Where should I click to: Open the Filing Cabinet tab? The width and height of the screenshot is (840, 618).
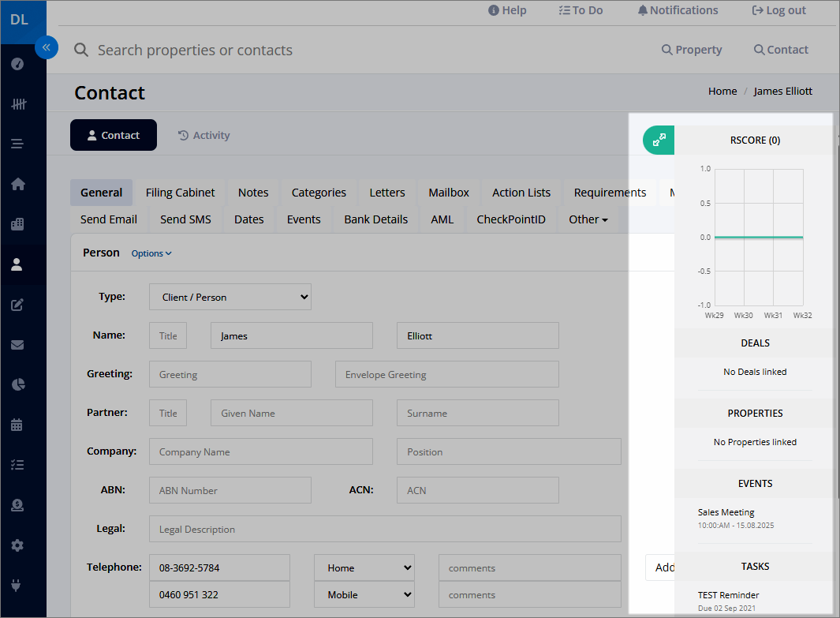tap(180, 193)
